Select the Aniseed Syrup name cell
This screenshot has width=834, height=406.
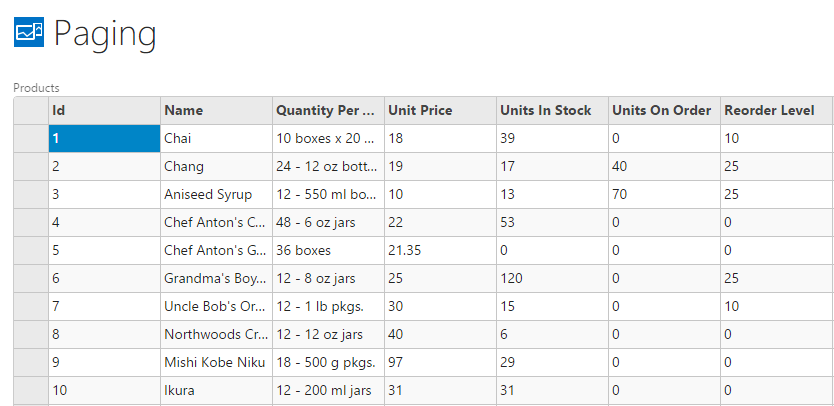pos(216,194)
